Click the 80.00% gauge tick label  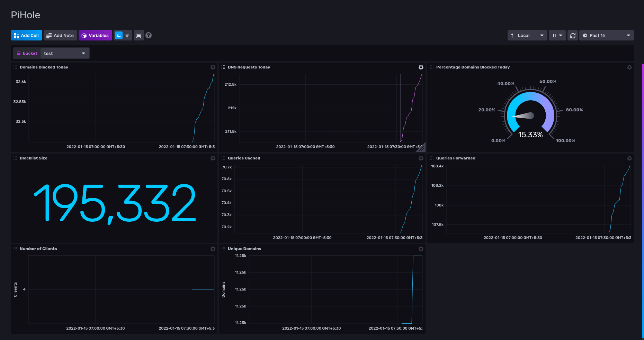click(x=574, y=110)
